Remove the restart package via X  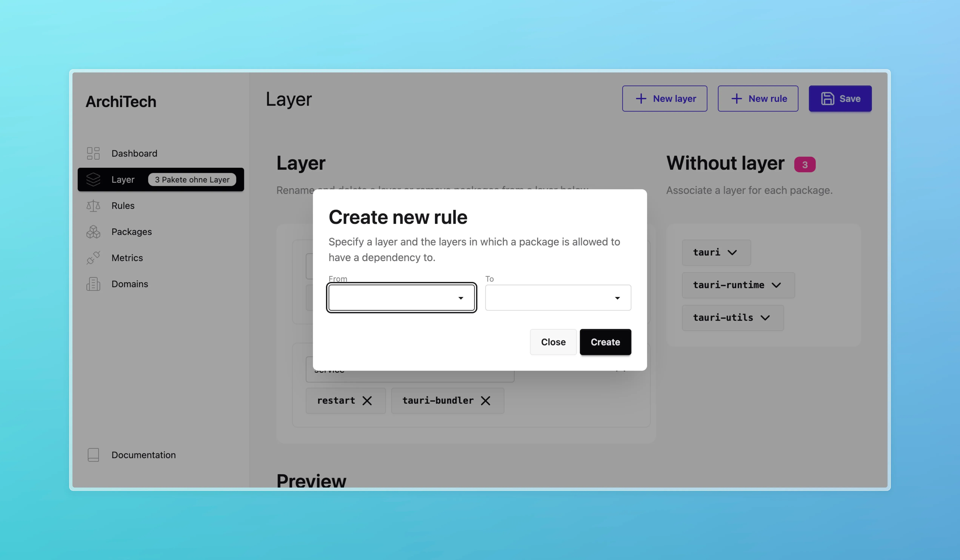pos(367,401)
